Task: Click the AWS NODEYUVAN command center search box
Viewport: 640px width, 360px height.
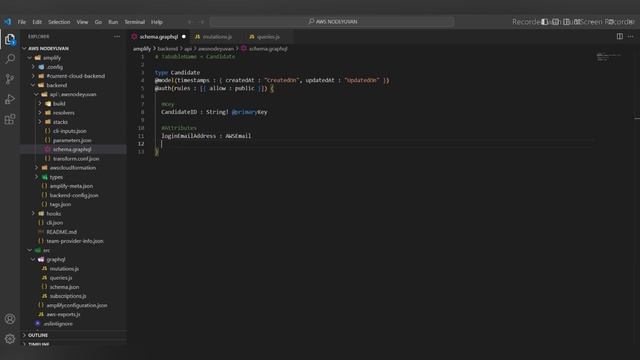Action: point(332,22)
